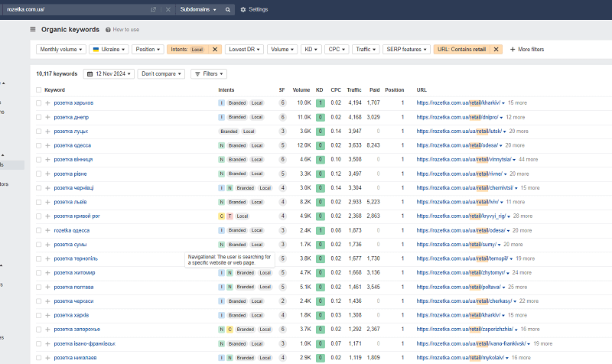This screenshot has height=364, width=612.
Task: Check the box for розетка тернопіль
Action: 39,258
